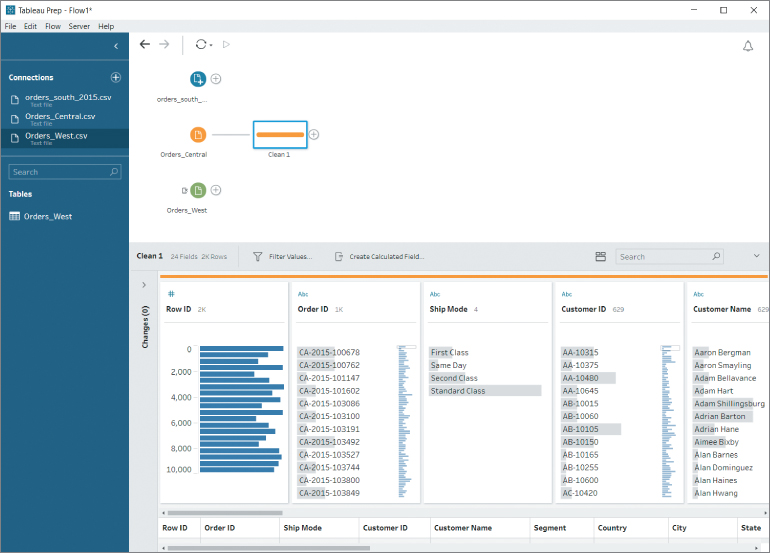Click the profile pane search field
Image resolution: width=770 pixels, height=553 pixels.
[669, 256]
